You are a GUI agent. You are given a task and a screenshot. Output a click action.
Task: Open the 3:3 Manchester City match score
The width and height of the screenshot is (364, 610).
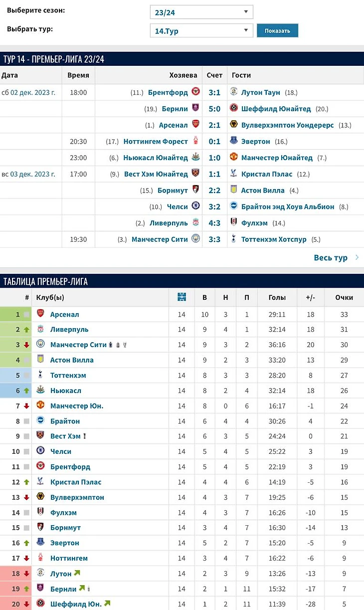tap(214, 239)
